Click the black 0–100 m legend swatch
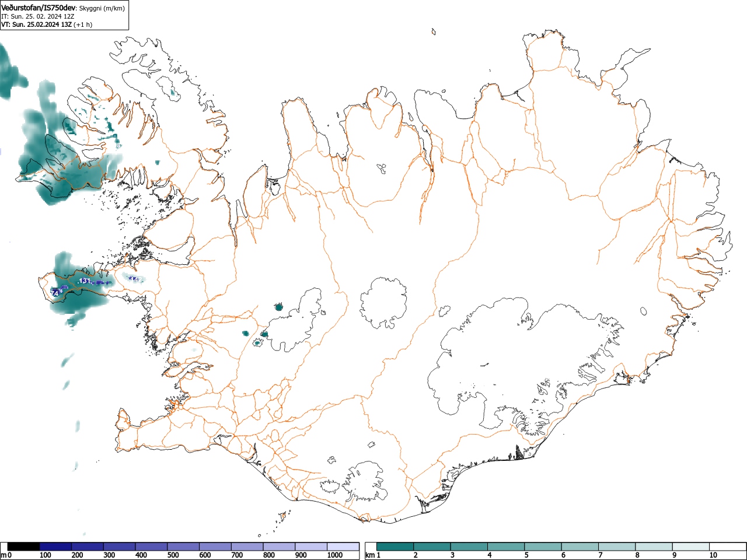 coord(24,547)
